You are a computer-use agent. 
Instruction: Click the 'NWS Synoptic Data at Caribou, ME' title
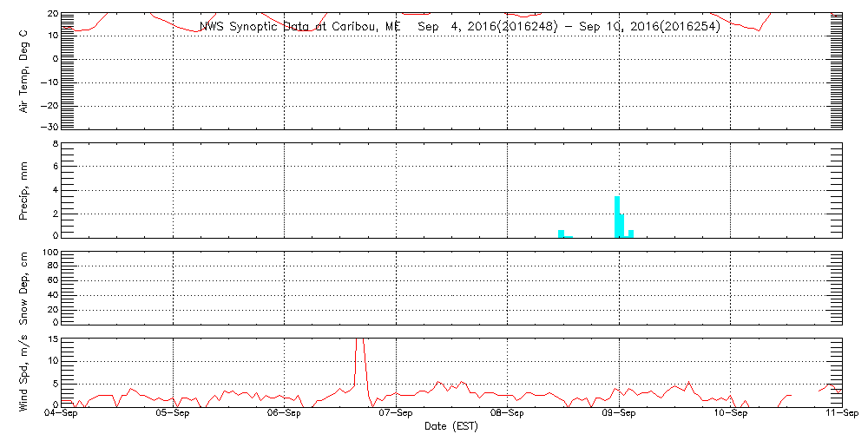pos(300,26)
